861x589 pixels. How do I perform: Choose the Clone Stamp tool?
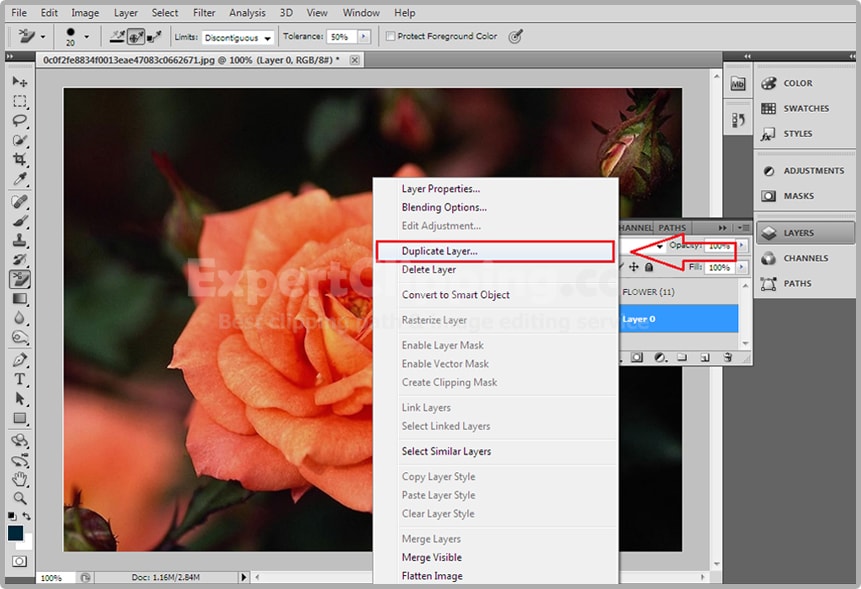20,241
